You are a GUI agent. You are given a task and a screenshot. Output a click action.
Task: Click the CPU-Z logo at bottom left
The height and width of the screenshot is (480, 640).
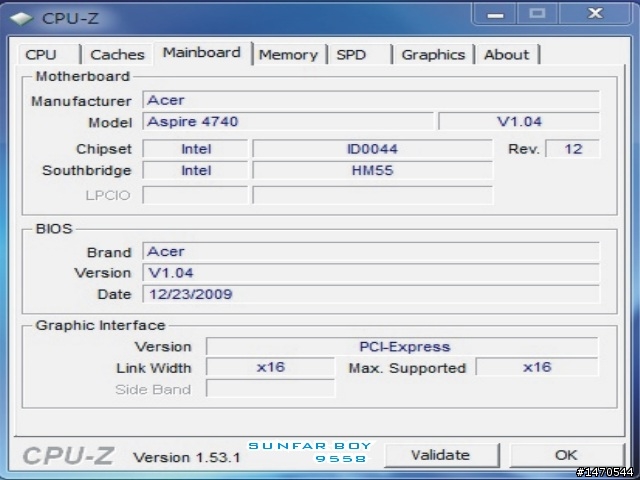click(69, 456)
